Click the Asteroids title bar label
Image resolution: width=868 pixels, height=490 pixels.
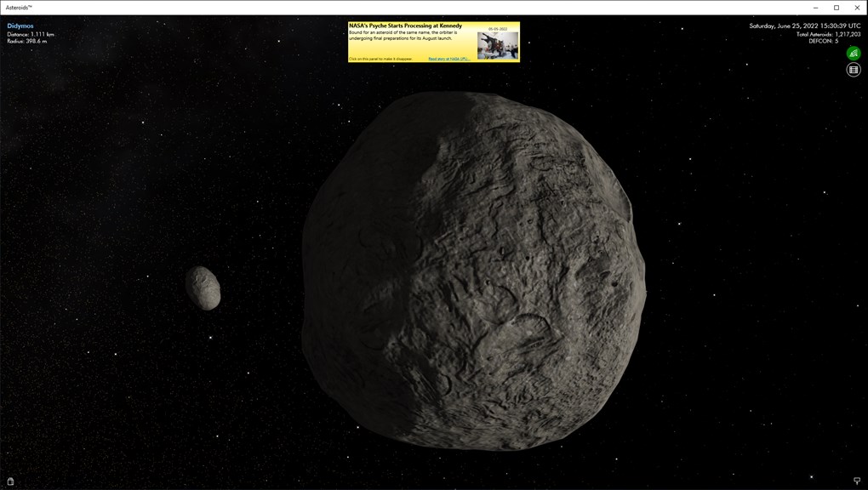20,7
